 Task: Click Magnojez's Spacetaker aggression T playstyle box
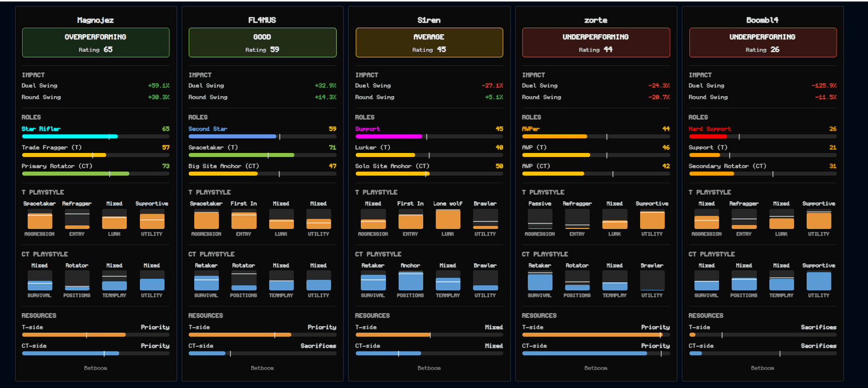tap(40, 219)
